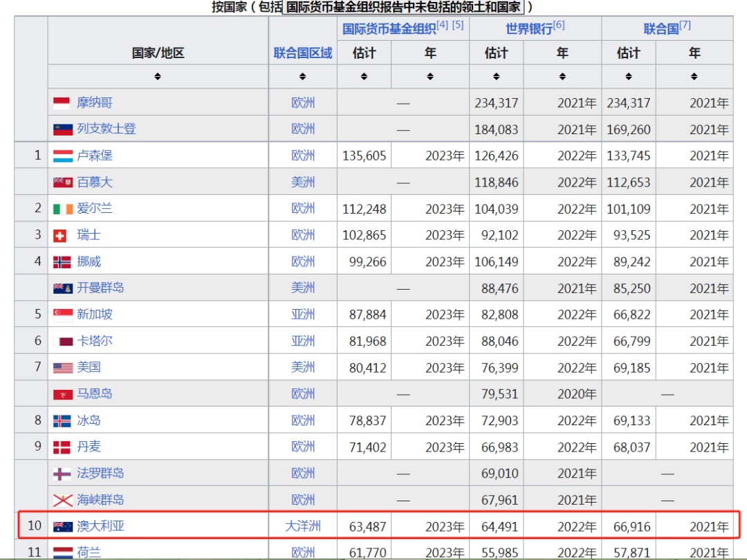Viewport: 747px width, 560px height.
Task: Click the Bermuda flag icon
Action: (62, 182)
